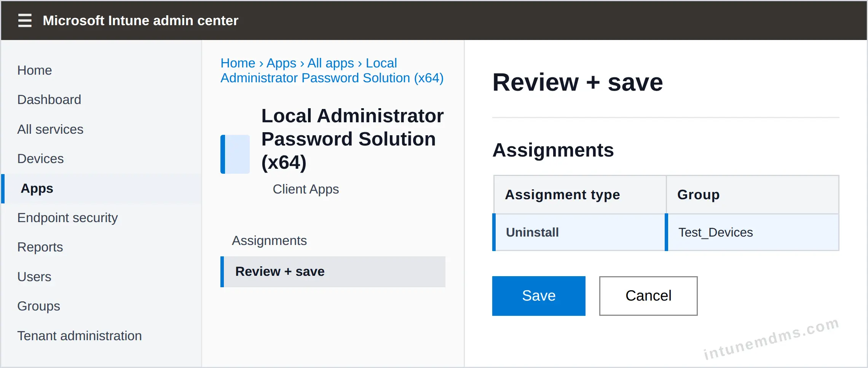
Task: Select the Test_Devices group cell
Action: [752, 232]
